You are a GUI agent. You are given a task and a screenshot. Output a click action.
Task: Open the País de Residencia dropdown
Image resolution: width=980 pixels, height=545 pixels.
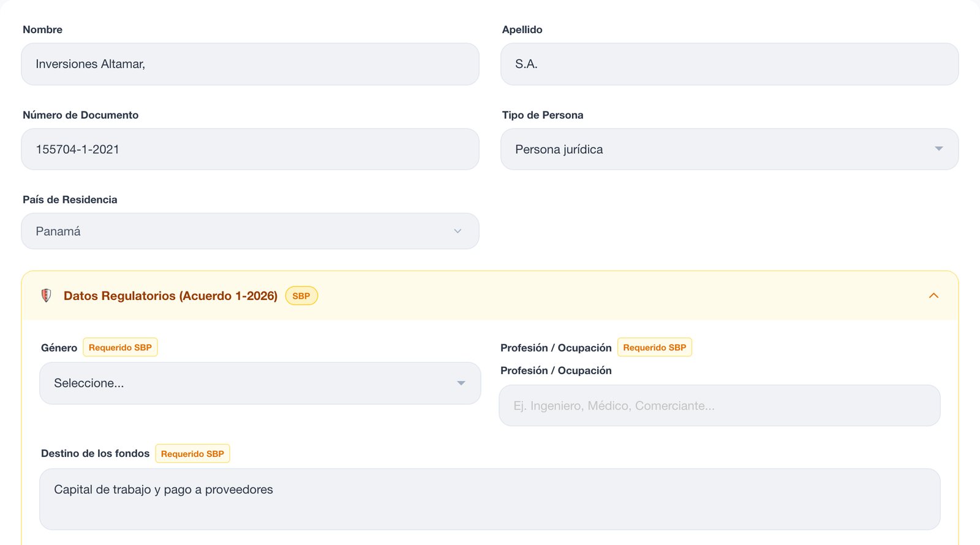click(x=250, y=231)
